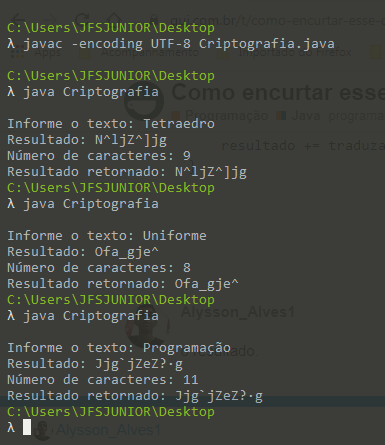The width and height of the screenshot is (385, 445).
Task: Click the user avatar beside 'o resultado' text
Action: point(147,326)
